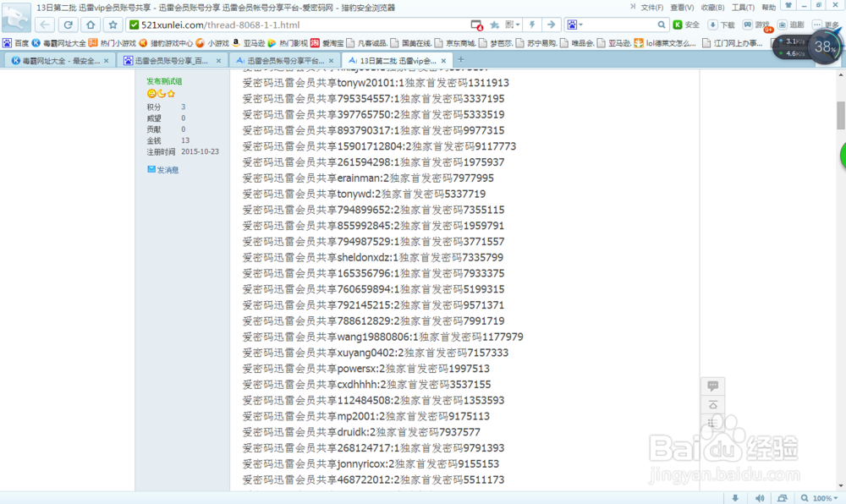Open the 下载 downloads toolbar button

[722, 25]
